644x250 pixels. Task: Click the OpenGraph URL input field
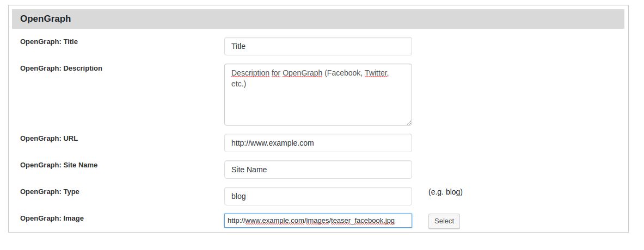pos(317,143)
